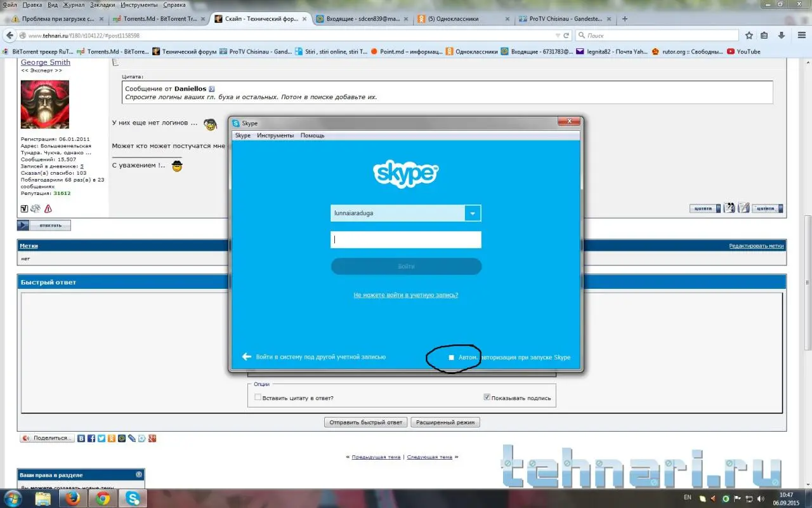The image size is (812, 508).
Task: Collapse the Ваши права в разделе panel
Action: [x=139, y=474]
